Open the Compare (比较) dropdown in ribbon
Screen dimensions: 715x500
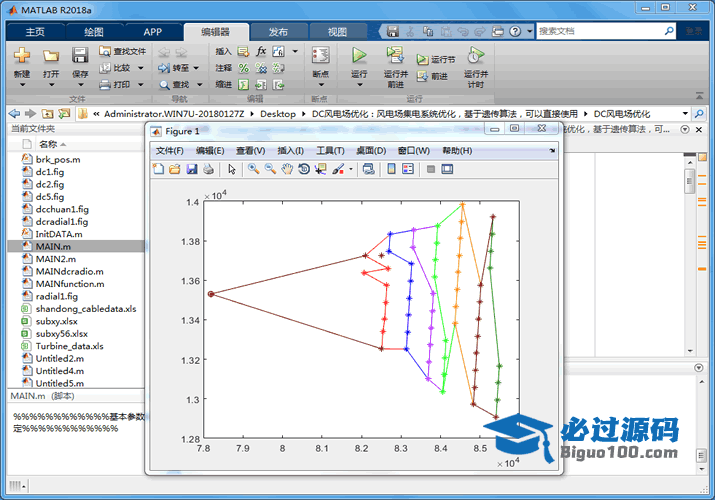point(140,68)
